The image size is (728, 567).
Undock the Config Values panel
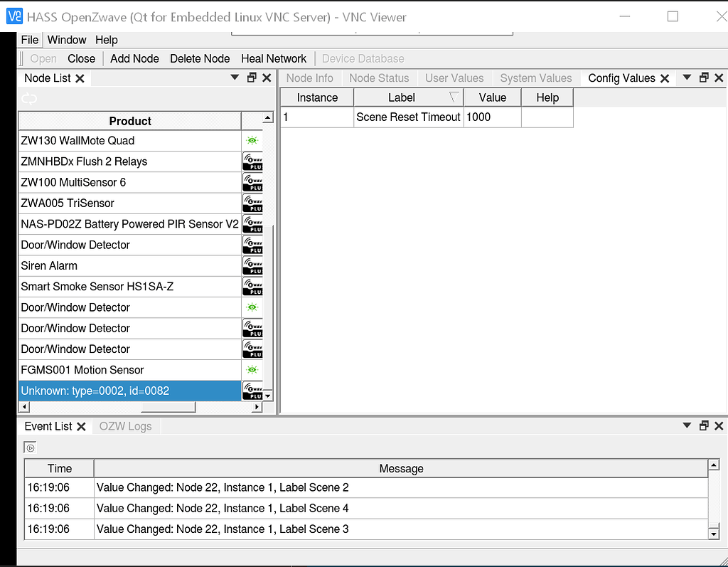click(x=703, y=78)
